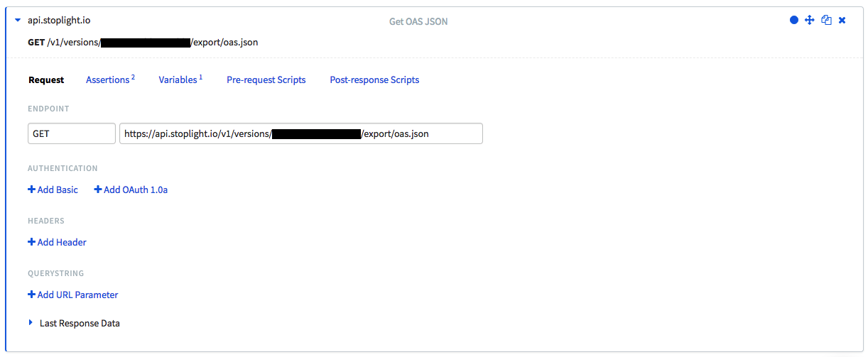Screen dimensions: 868x357
Task: Click the Add URL Parameter link
Action: [73, 295]
